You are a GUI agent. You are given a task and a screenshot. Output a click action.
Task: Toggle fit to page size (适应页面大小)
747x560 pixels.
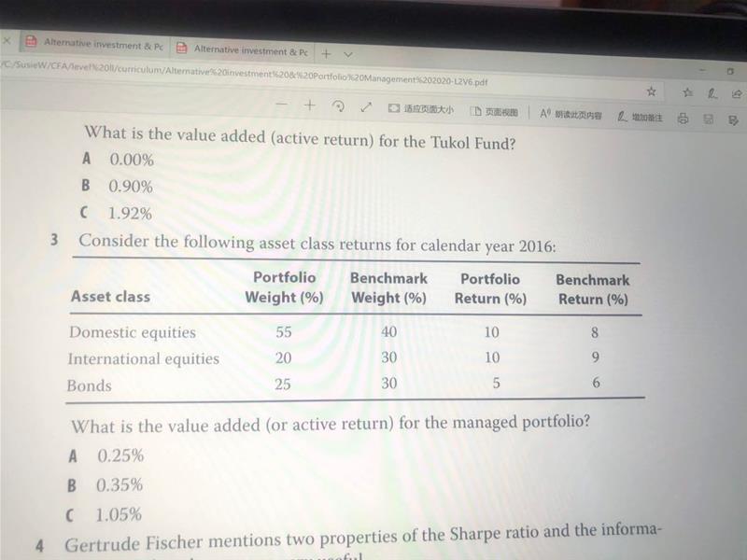tap(421, 110)
